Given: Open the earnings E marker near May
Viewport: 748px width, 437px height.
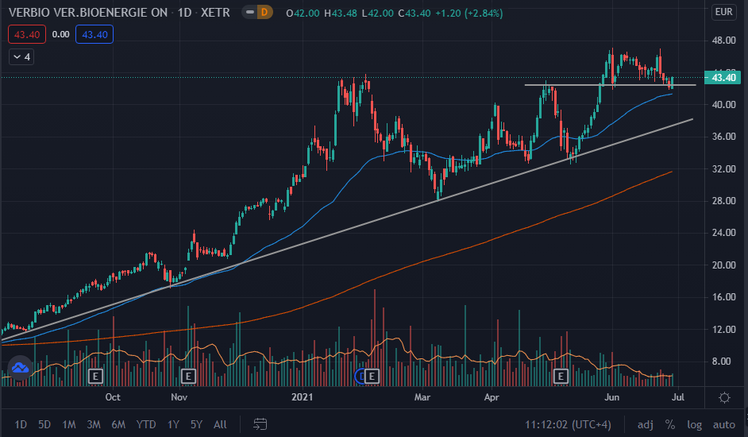Looking at the screenshot, I should pyautogui.click(x=561, y=376).
